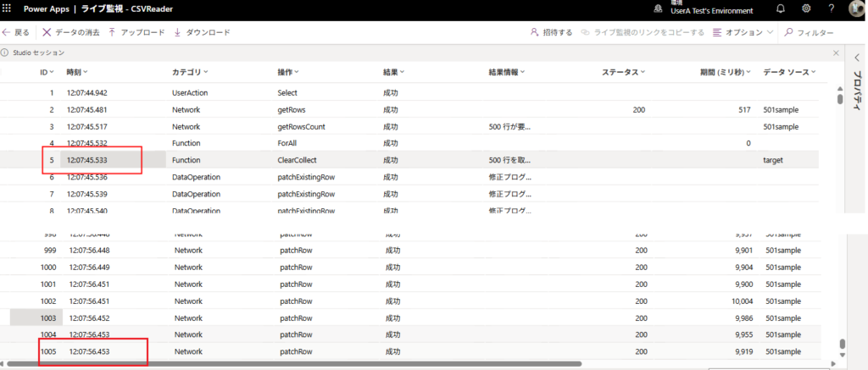Click 招待する to invite a user
This screenshot has height=370, width=868.
pos(551,32)
